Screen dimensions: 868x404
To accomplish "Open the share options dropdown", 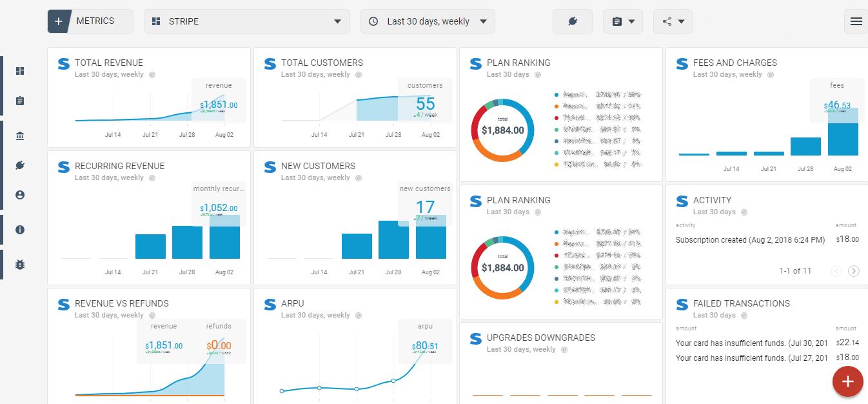I will click(673, 21).
